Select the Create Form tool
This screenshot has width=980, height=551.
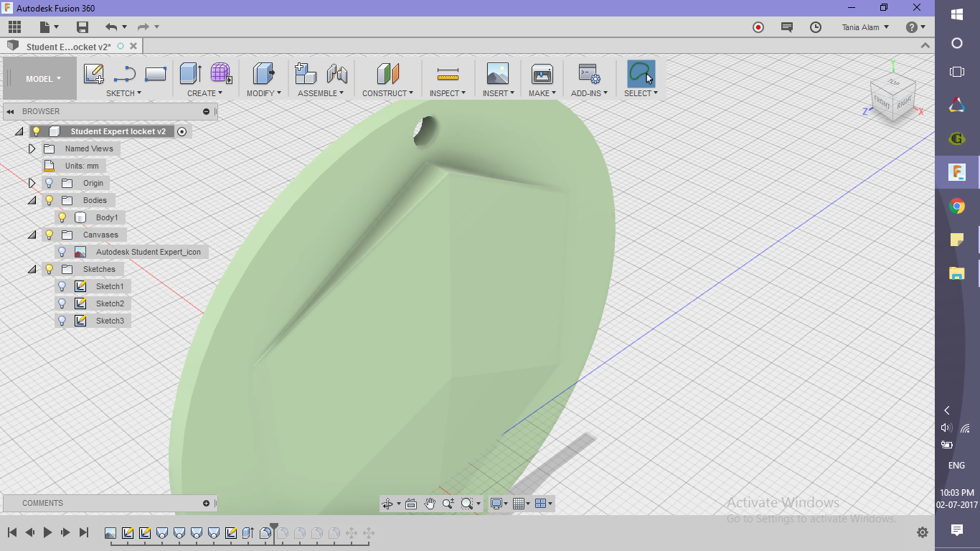tap(221, 73)
